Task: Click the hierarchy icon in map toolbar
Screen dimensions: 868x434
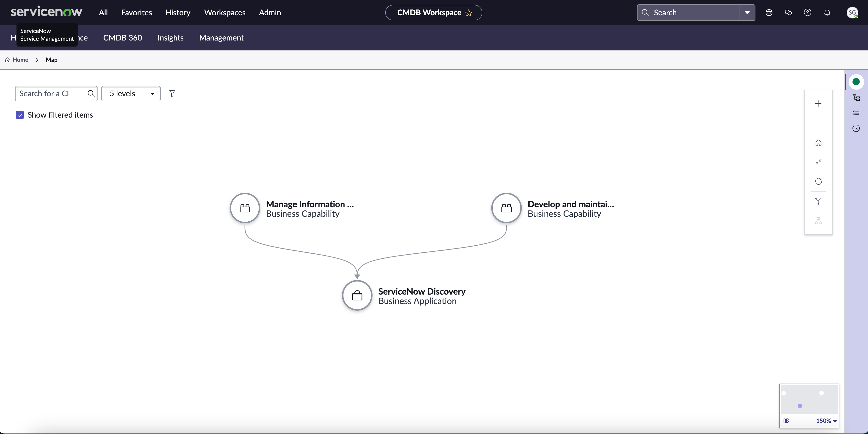Action: (818, 221)
